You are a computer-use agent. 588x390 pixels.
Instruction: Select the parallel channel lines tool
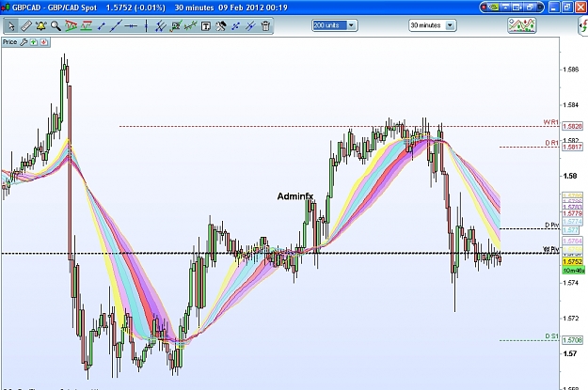[161, 26]
